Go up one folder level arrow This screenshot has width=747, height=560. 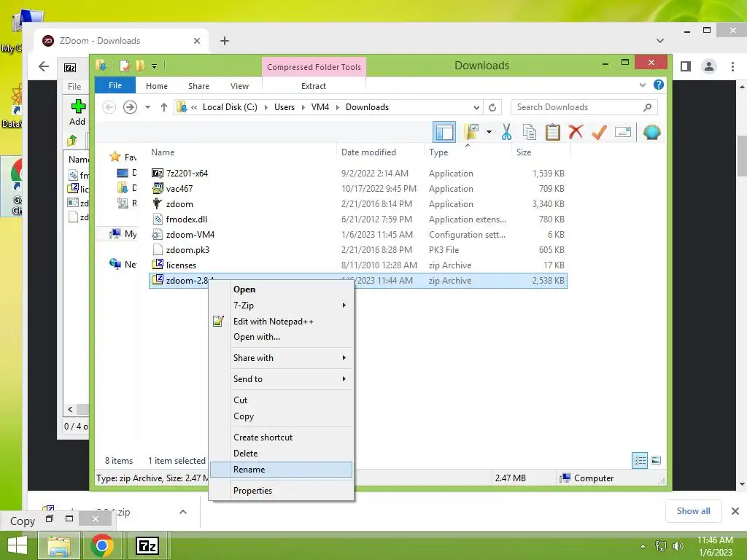164,107
